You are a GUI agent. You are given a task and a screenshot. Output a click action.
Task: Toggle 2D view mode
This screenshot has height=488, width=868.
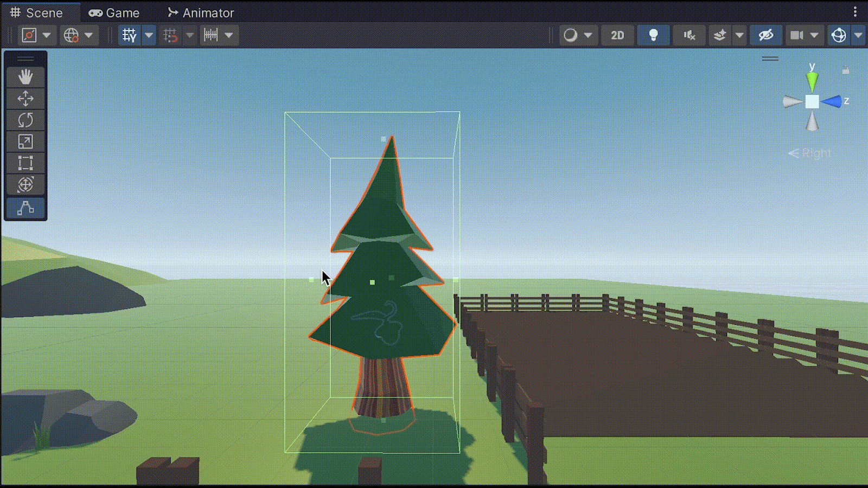point(617,35)
